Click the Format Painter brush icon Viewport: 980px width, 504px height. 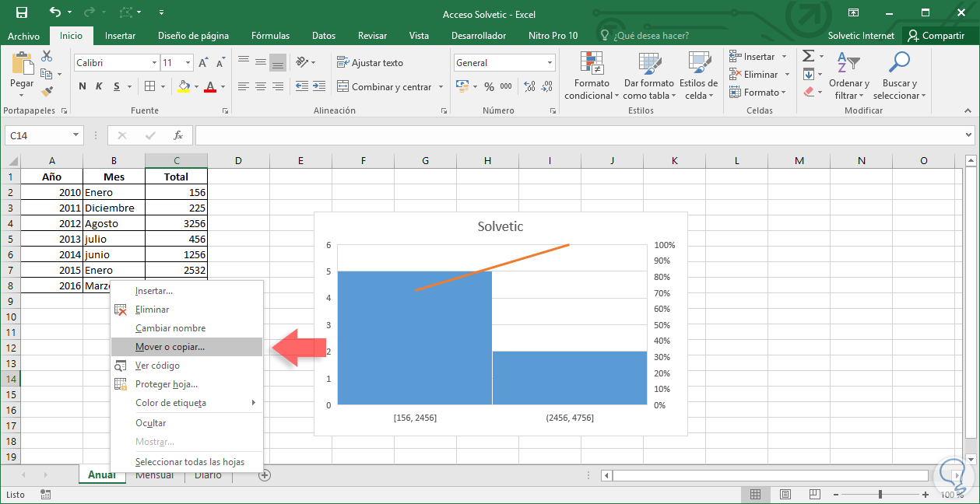point(47,91)
